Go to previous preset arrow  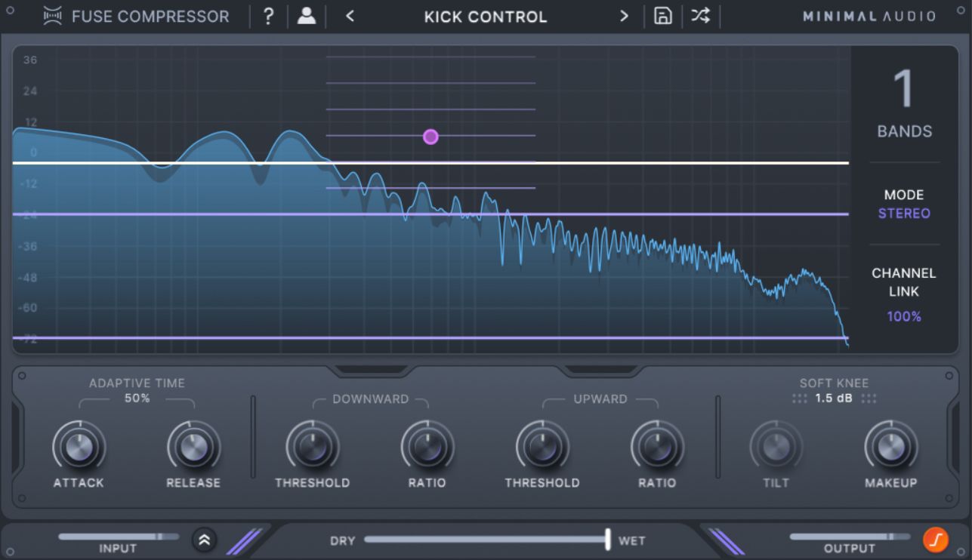[350, 16]
